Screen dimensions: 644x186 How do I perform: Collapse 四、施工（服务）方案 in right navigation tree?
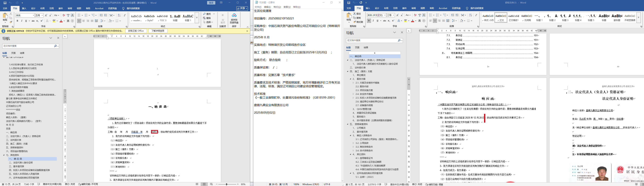point(348,71)
